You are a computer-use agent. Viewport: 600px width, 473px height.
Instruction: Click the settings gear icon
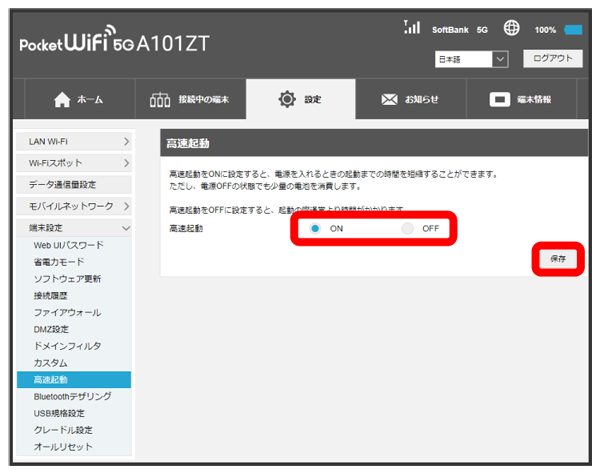click(x=288, y=100)
